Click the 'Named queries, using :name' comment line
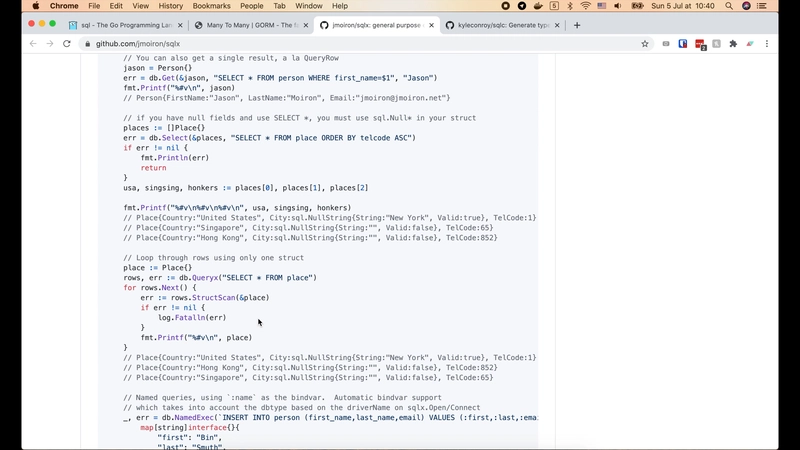The image size is (800, 450). pos(282,397)
